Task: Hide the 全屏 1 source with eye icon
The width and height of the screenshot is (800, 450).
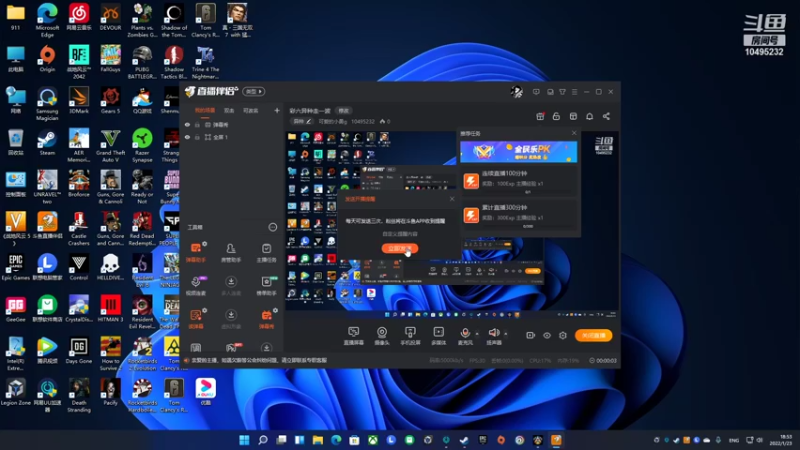Action: click(187, 137)
